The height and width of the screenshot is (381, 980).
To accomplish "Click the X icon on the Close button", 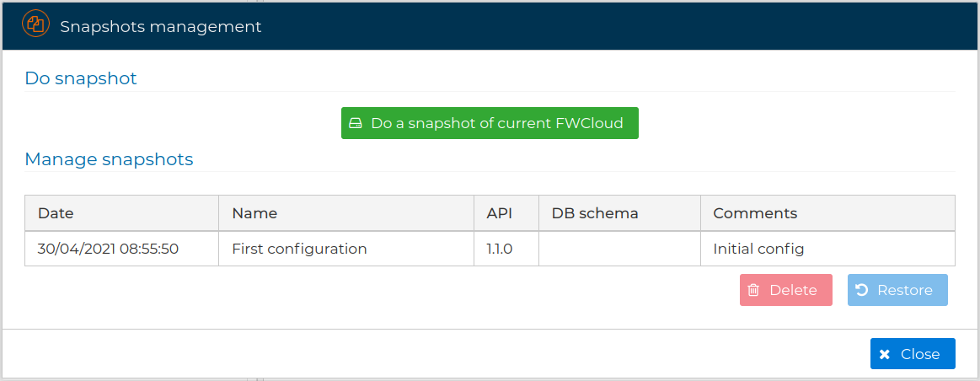I will point(885,355).
